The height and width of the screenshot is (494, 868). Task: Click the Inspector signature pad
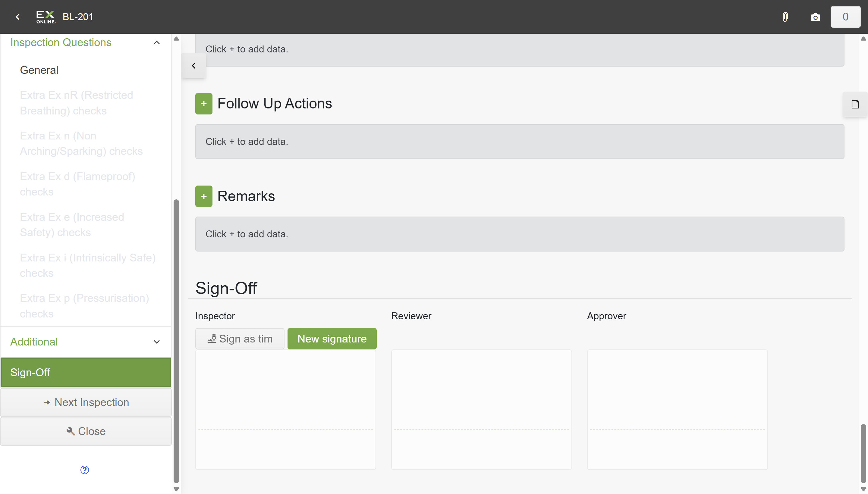point(285,410)
